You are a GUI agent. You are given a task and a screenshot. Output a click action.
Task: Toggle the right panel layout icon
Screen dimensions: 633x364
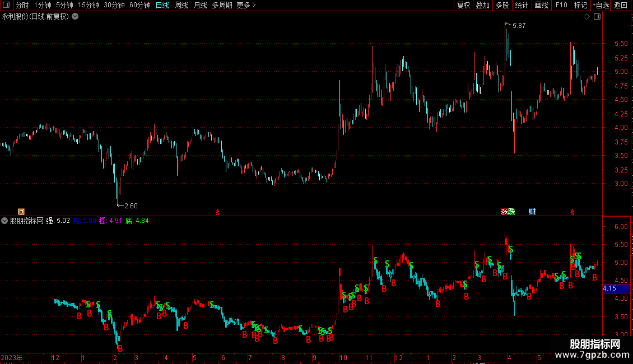pyautogui.click(x=597, y=17)
